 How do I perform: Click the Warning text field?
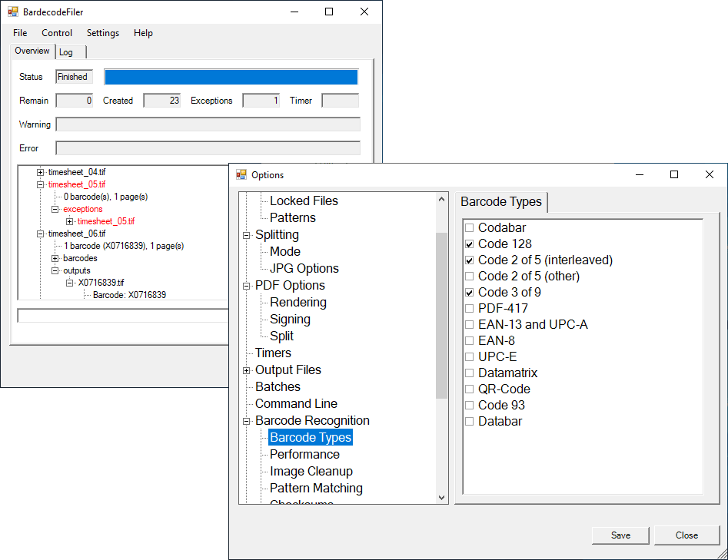[208, 124]
